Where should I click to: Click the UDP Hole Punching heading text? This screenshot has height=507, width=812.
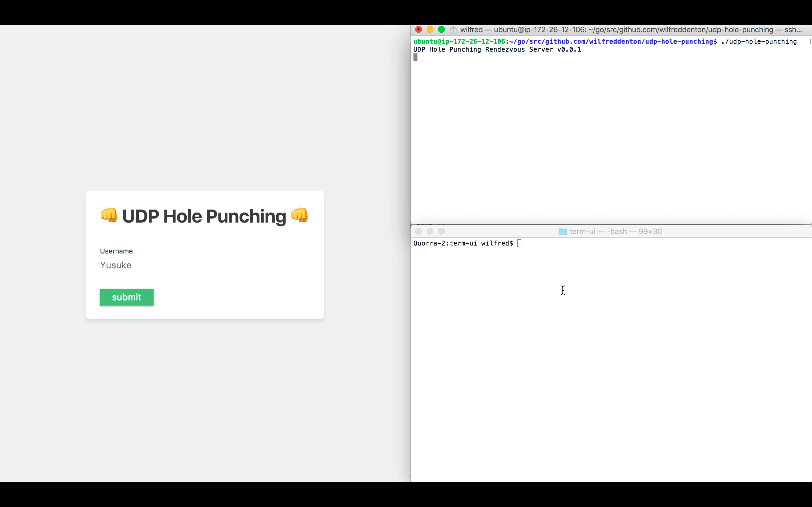204,216
